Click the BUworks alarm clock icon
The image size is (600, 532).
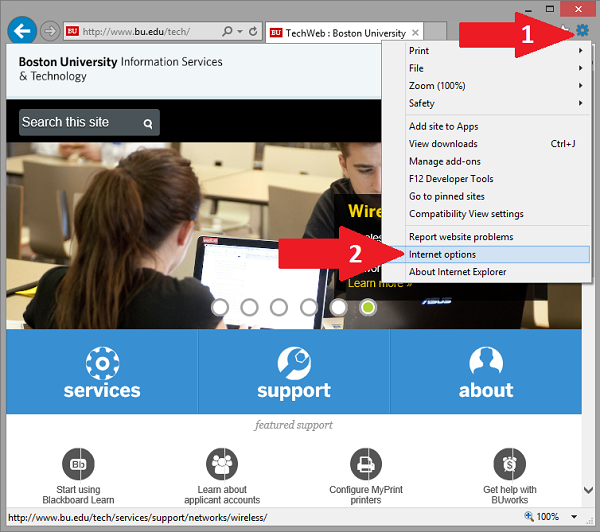tap(510, 464)
